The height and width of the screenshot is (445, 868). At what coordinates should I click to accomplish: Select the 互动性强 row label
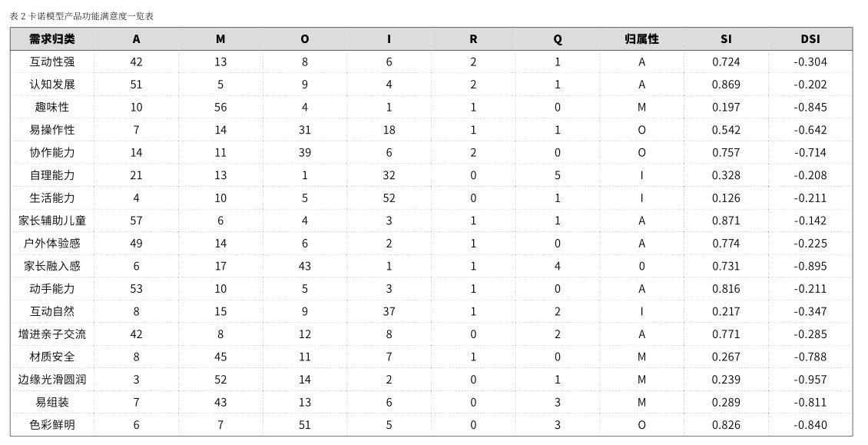tap(52, 62)
